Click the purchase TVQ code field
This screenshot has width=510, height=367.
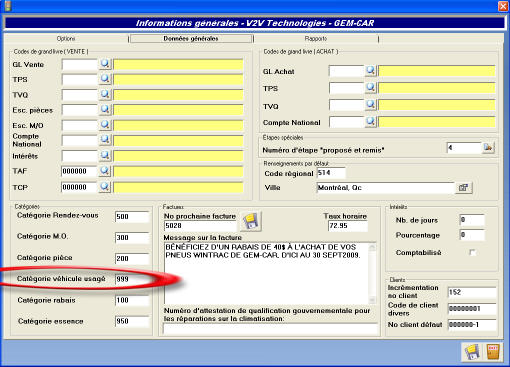tap(346, 105)
